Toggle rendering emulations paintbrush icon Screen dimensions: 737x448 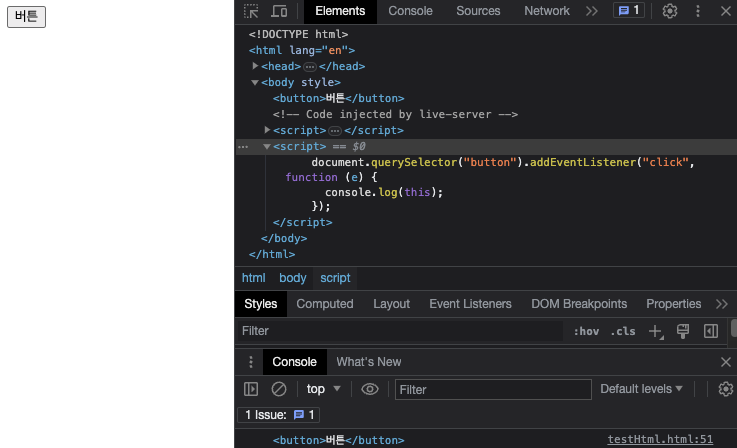pyautogui.click(x=683, y=331)
